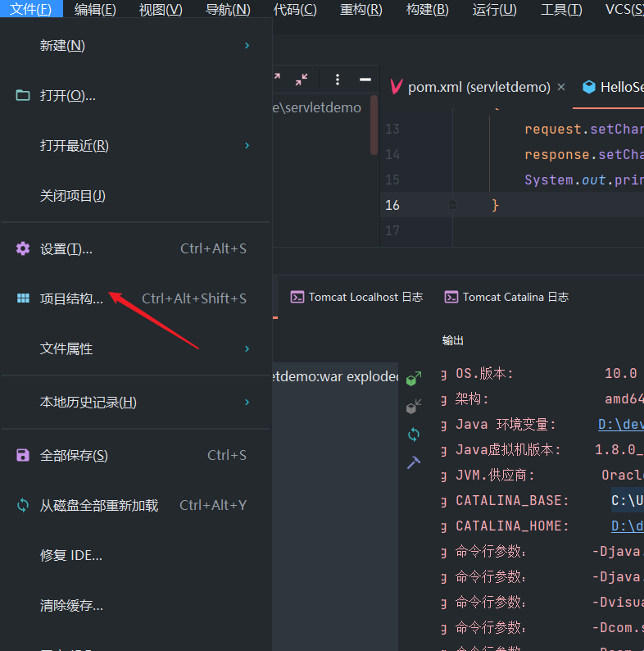The width and height of the screenshot is (644, 651).
Task: Open the 构建(B) menu
Action: [x=427, y=9]
